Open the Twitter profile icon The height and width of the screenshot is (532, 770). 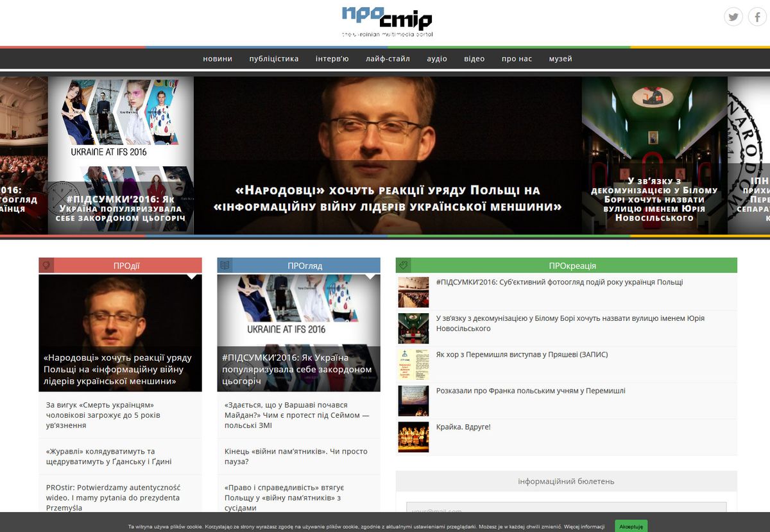pos(733,17)
